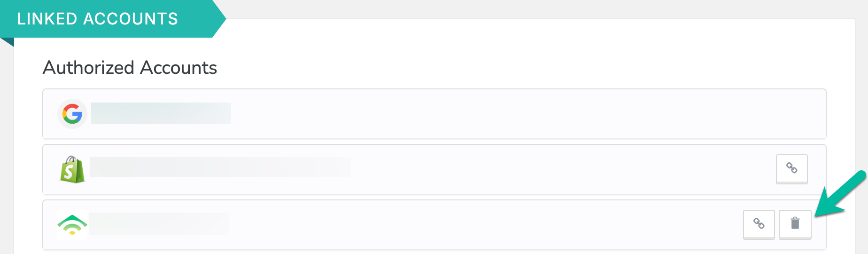Relink the Shopify account via chain icon
The width and height of the screenshot is (868, 254).
(x=791, y=168)
